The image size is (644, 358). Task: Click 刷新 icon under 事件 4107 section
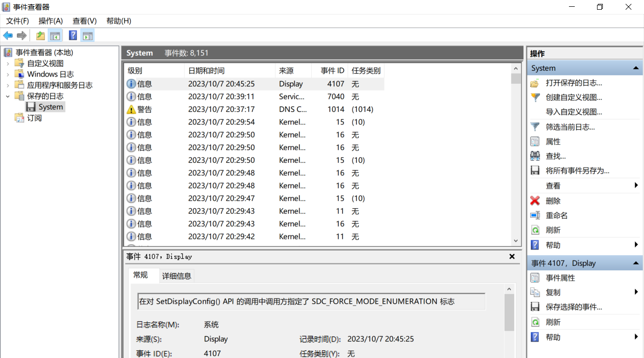tap(535, 322)
